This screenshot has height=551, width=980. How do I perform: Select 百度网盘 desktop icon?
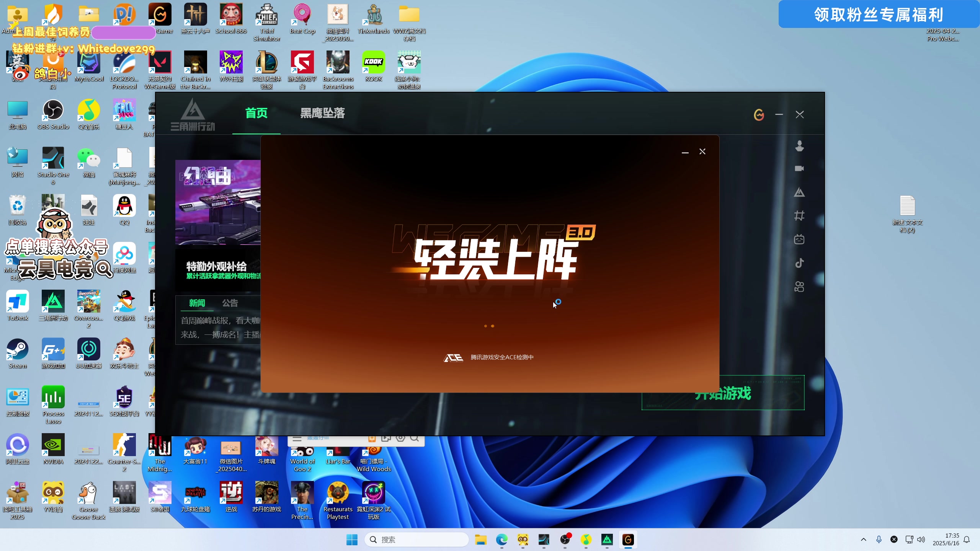[x=124, y=258]
